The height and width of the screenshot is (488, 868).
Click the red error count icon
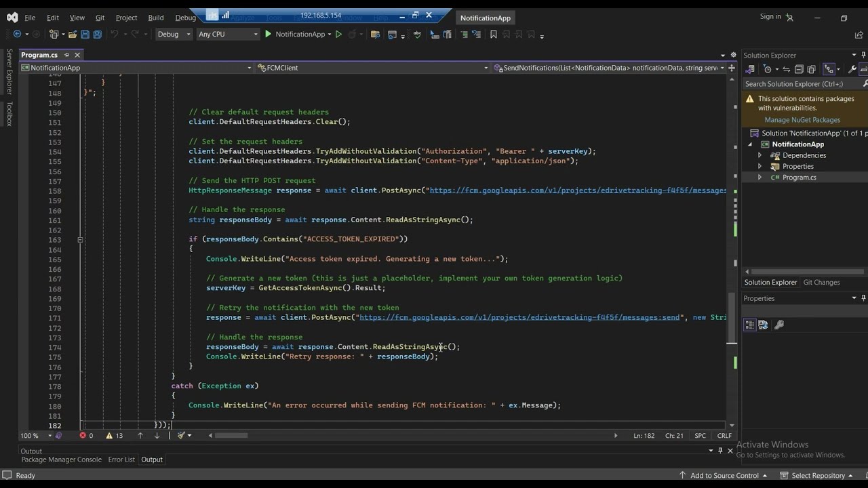click(x=83, y=436)
